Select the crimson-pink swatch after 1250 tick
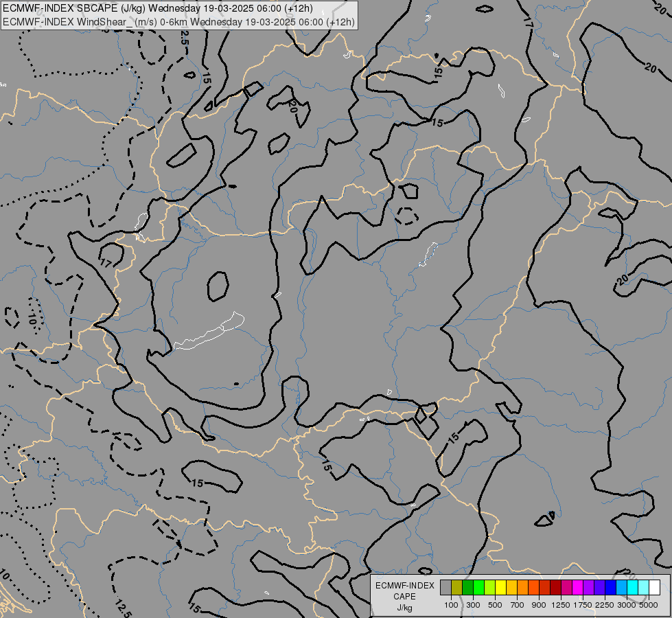 (566, 587)
